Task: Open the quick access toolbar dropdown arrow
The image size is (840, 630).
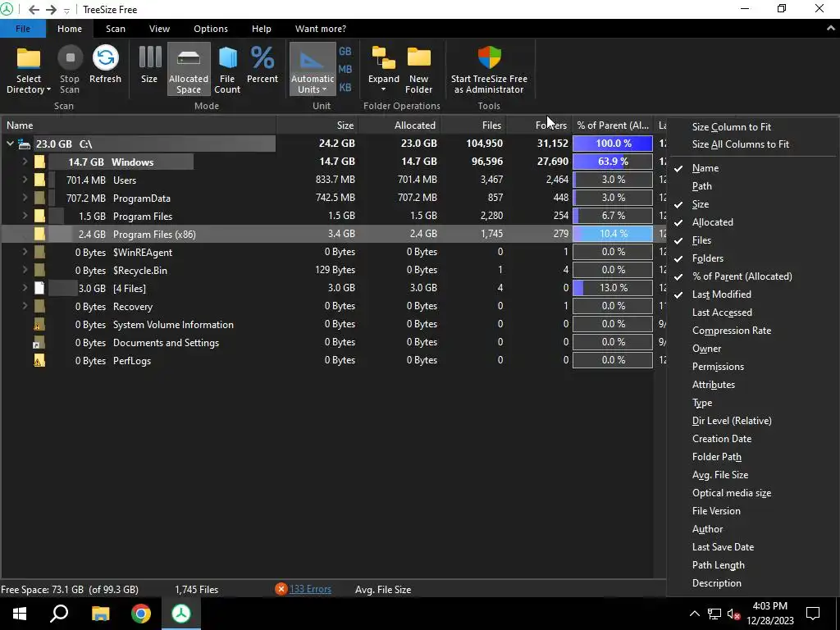Action: (66, 11)
